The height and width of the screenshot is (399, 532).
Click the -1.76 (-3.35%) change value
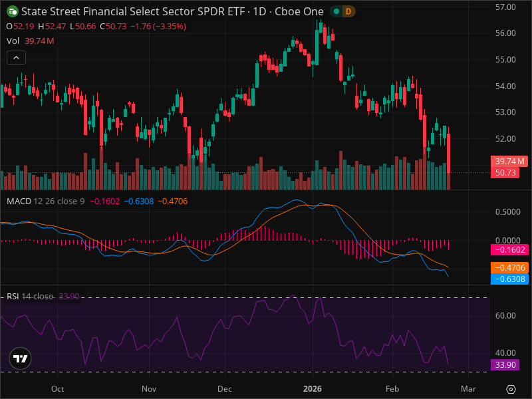[x=158, y=27]
